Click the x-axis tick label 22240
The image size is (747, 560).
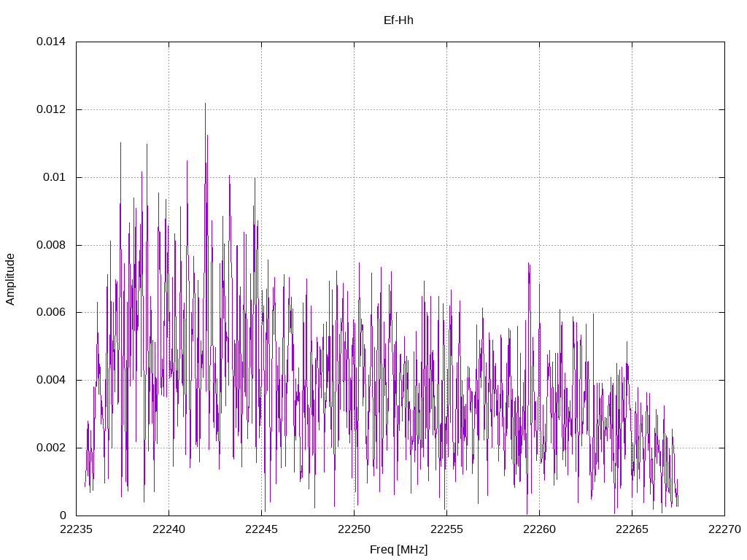pos(169,529)
